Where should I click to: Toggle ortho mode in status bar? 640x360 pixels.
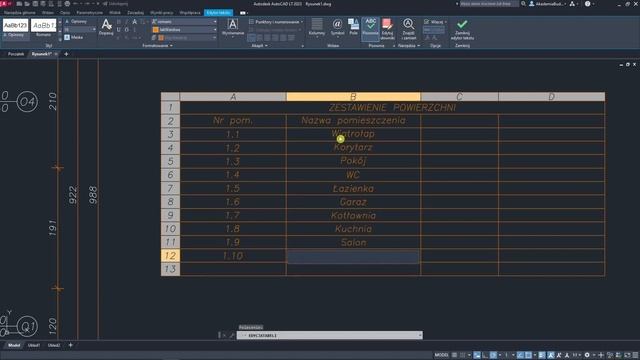point(485,355)
